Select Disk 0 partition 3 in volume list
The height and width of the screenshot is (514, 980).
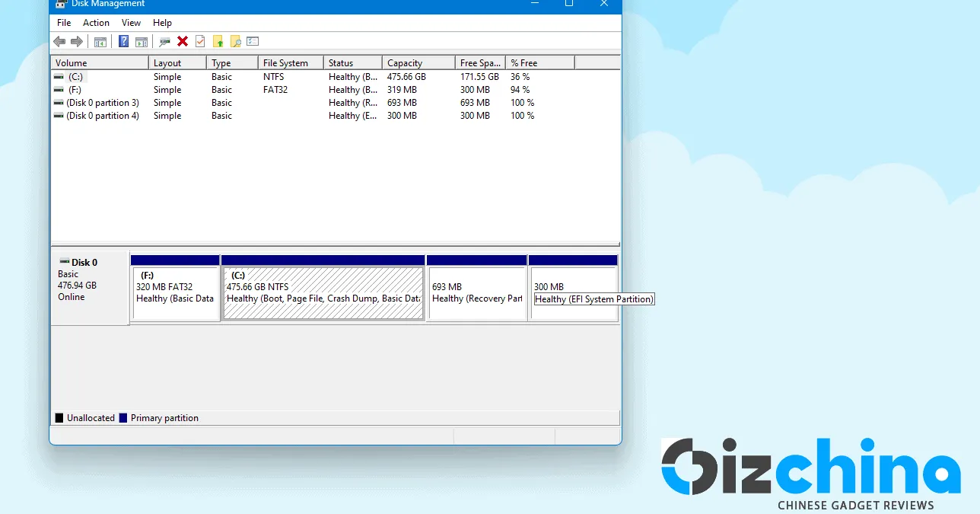[x=102, y=103]
